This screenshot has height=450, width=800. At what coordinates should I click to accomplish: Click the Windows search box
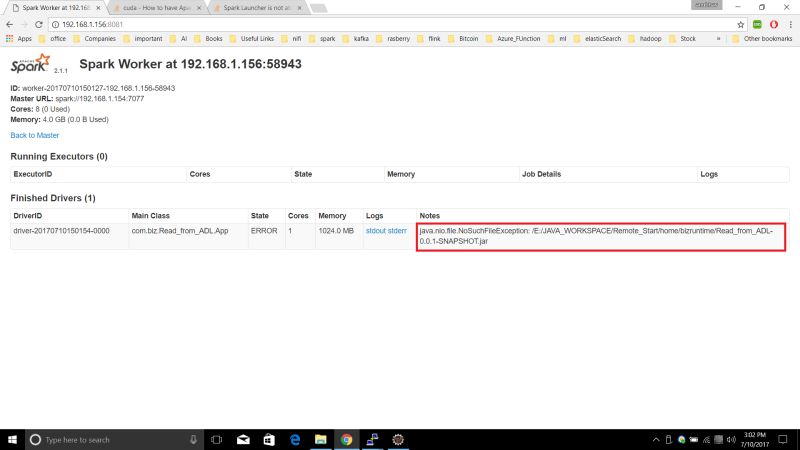click(x=113, y=440)
